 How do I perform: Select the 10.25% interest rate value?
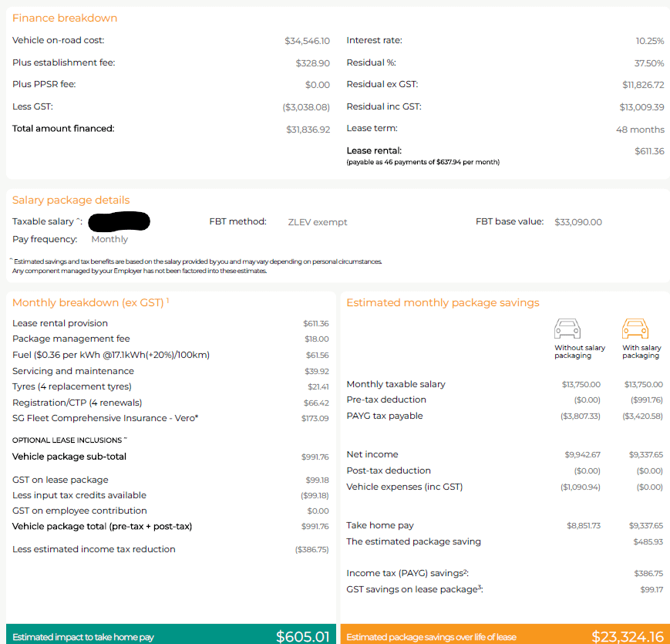click(x=649, y=41)
